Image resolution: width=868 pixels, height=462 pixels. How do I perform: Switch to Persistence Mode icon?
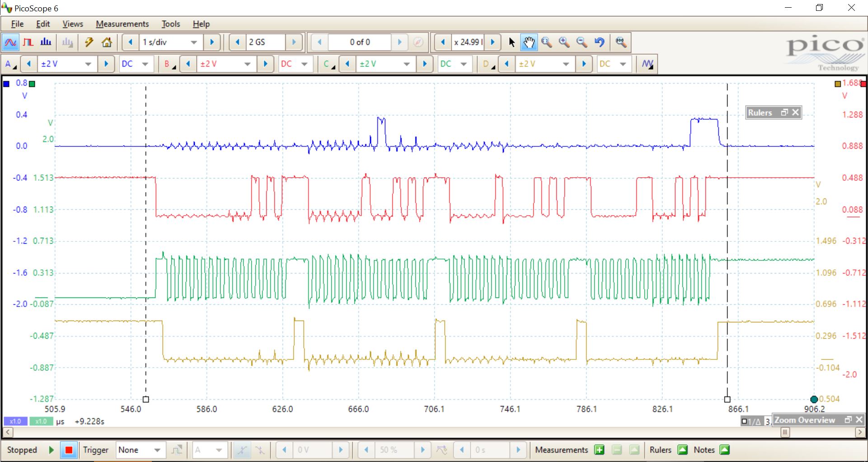[28, 42]
